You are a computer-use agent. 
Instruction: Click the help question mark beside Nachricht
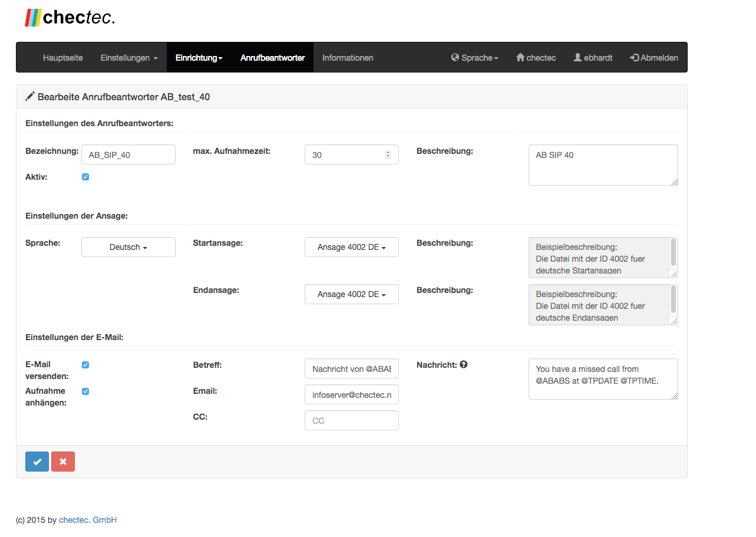(x=464, y=364)
